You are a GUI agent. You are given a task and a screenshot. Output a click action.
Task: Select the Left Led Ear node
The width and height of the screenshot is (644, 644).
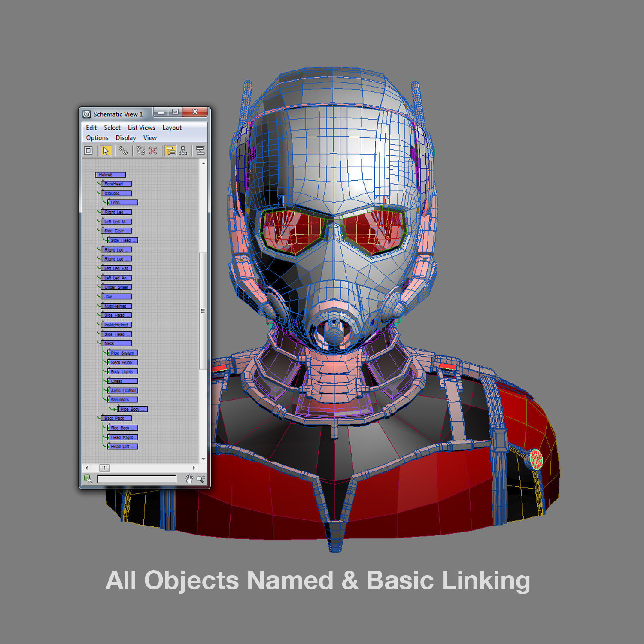[x=116, y=268]
